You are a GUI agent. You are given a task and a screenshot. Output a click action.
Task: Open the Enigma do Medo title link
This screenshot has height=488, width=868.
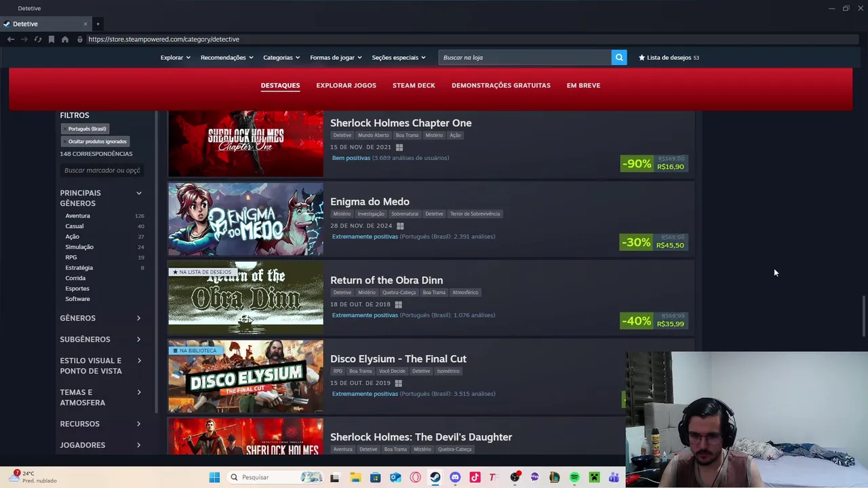pos(370,201)
